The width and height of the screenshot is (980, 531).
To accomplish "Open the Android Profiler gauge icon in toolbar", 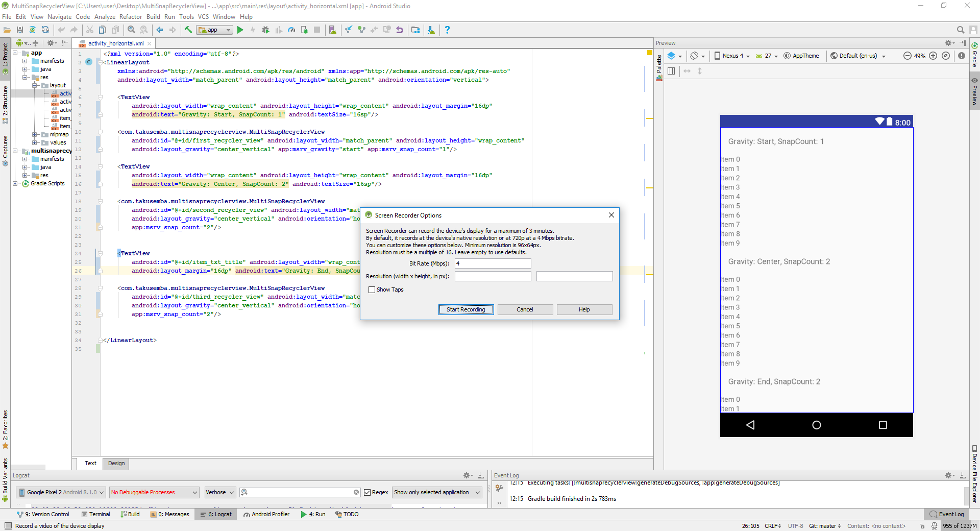I will 291,30.
